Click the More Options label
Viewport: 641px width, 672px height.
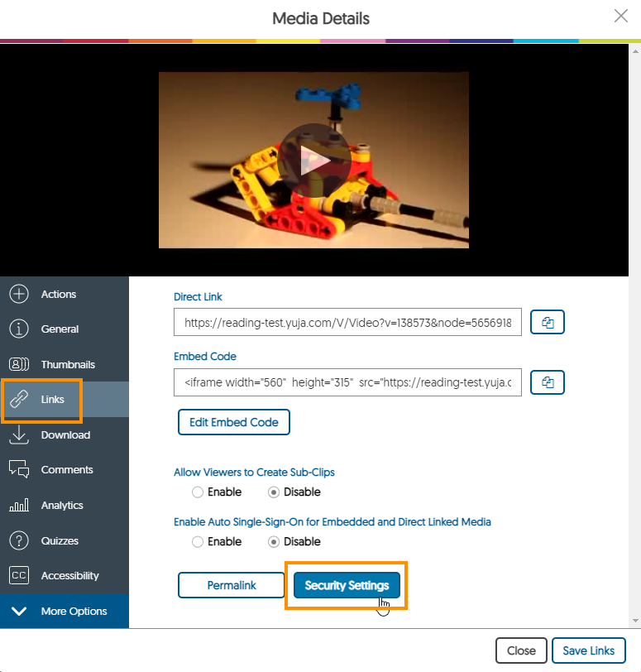click(74, 611)
